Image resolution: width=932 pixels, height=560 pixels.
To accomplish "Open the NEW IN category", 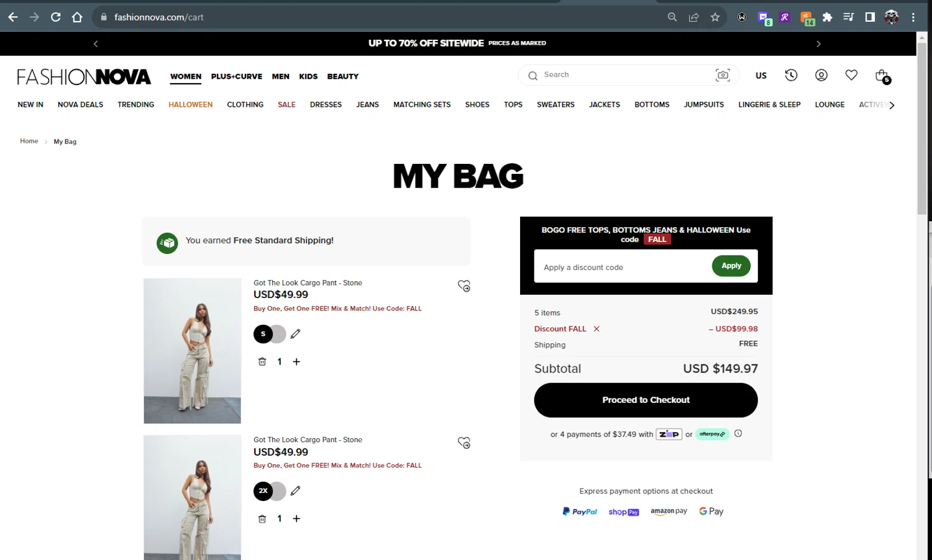I will 30,105.
